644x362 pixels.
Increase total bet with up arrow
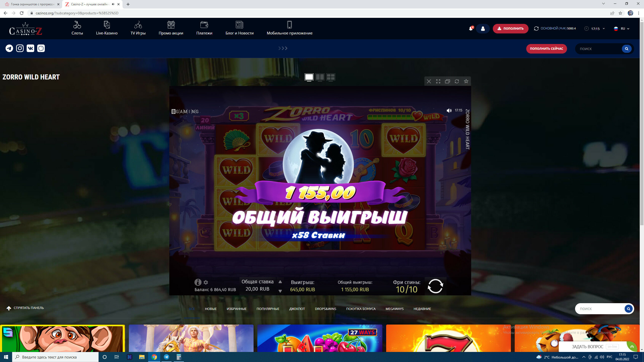pos(280,282)
